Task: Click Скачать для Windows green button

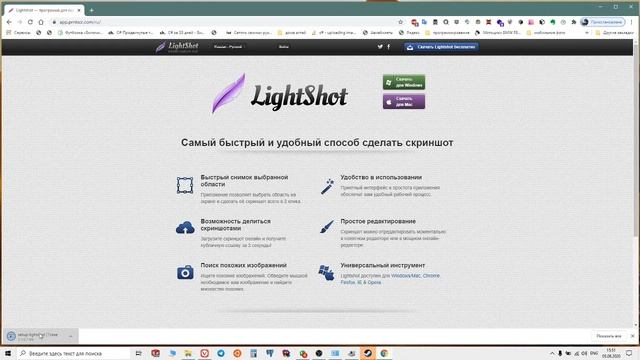Action: [x=404, y=82]
